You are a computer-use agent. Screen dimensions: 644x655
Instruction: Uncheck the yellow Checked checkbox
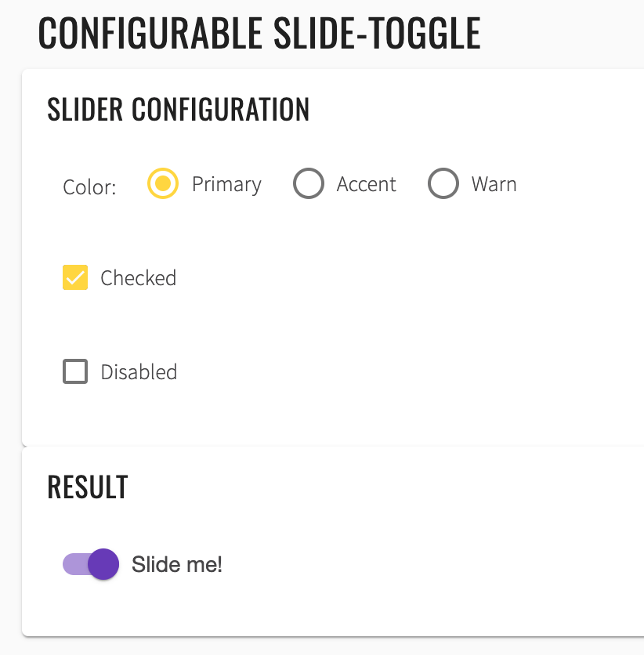75,278
